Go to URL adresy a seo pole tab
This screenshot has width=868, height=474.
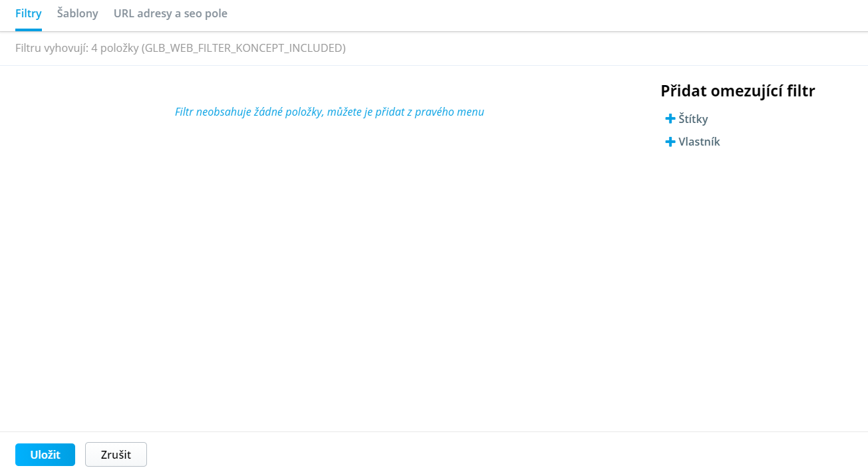[170, 13]
